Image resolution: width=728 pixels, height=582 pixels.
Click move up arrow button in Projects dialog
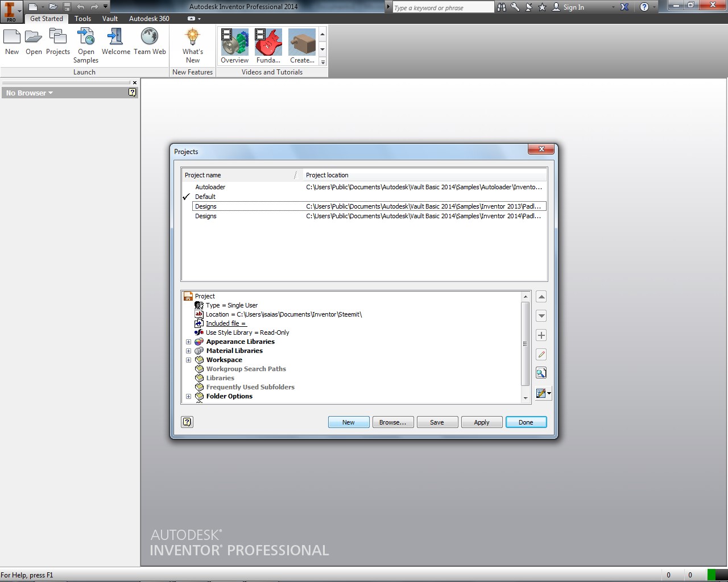point(541,297)
